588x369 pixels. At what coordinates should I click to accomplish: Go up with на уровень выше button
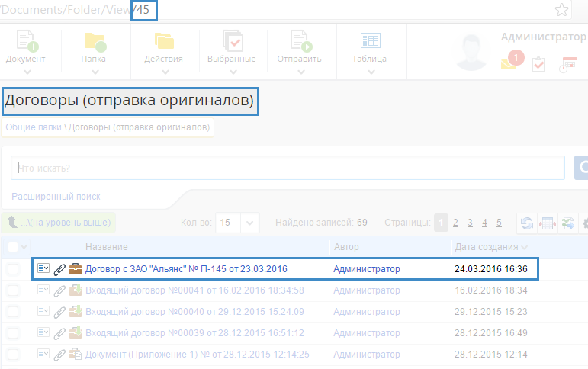click(59, 223)
